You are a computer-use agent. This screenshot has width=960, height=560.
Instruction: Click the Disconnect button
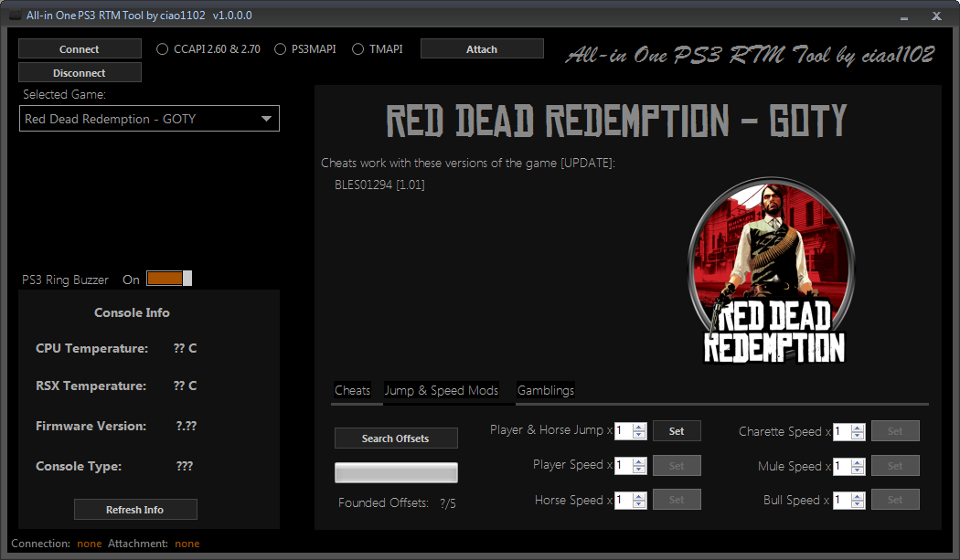(x=80, y=73)
